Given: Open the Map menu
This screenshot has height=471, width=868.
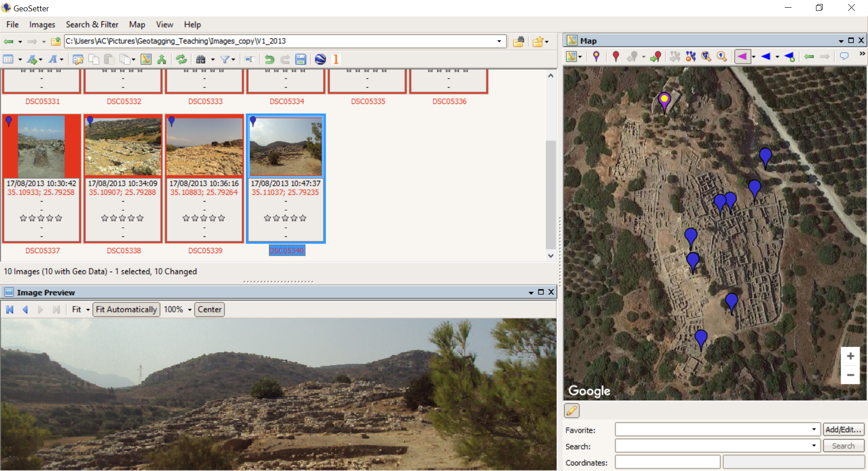Looking at the screenshot, I should click(137, 24).
